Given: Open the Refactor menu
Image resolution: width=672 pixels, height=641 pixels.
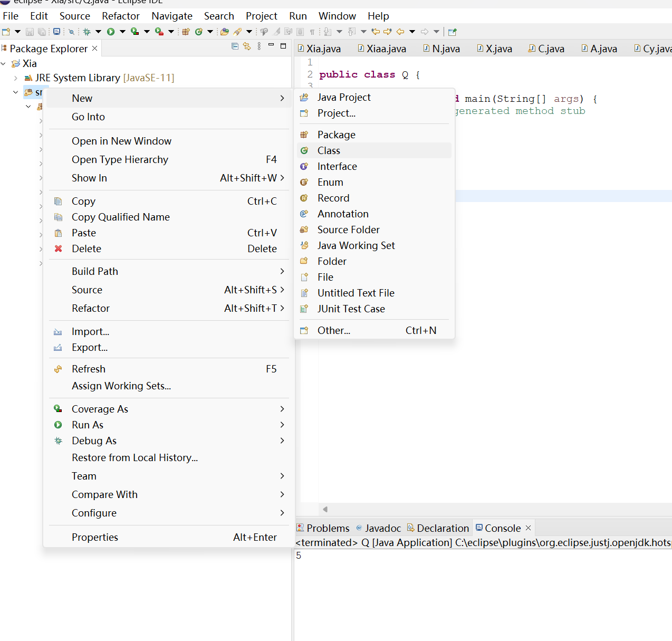Looking at the screenshot, I should click(120, 16).
